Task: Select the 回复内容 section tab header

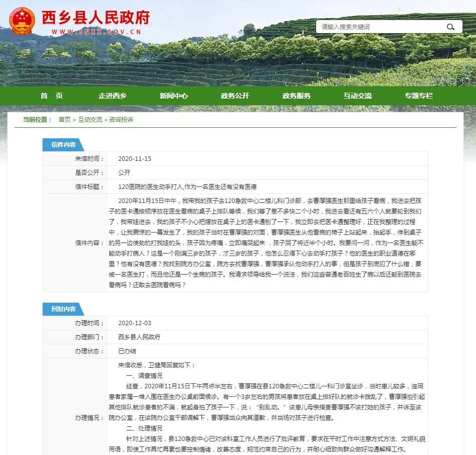Action: pos(63,309)
